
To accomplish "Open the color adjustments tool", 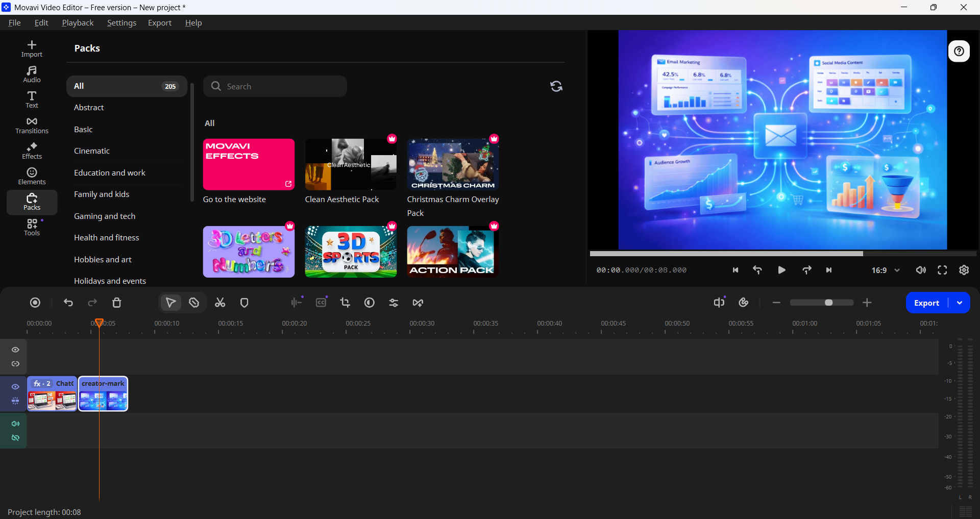I will pyautogui.click(x=370, y=303).
